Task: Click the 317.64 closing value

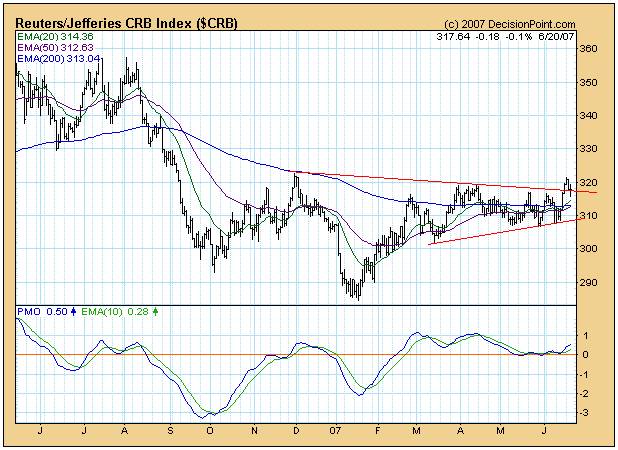Action: [453, 37]
